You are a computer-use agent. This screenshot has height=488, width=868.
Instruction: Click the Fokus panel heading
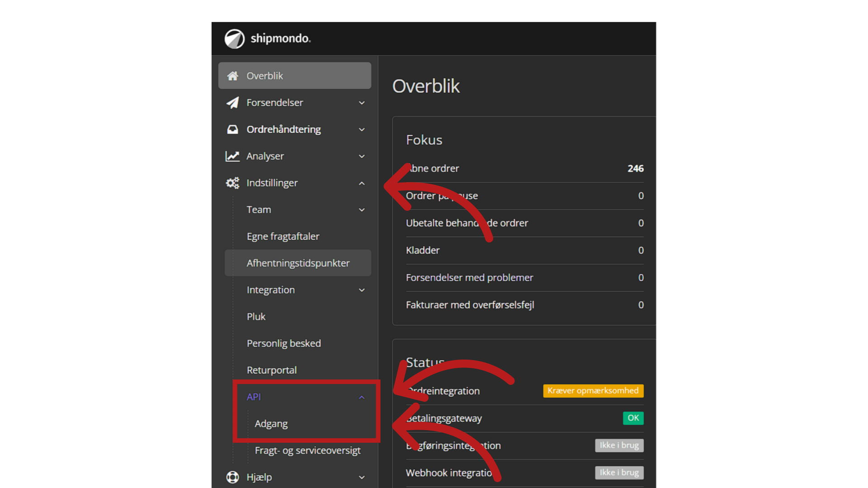pyautogui.click(x=424, y=140)
